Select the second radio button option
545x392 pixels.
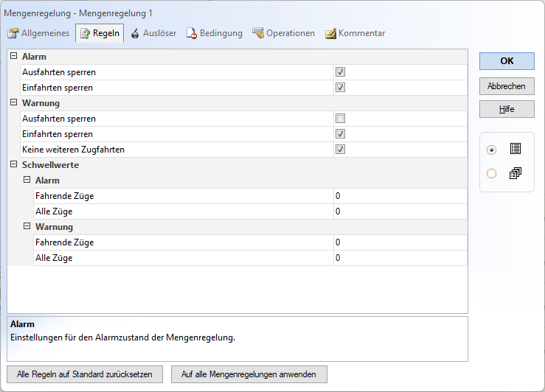[492, 174]
